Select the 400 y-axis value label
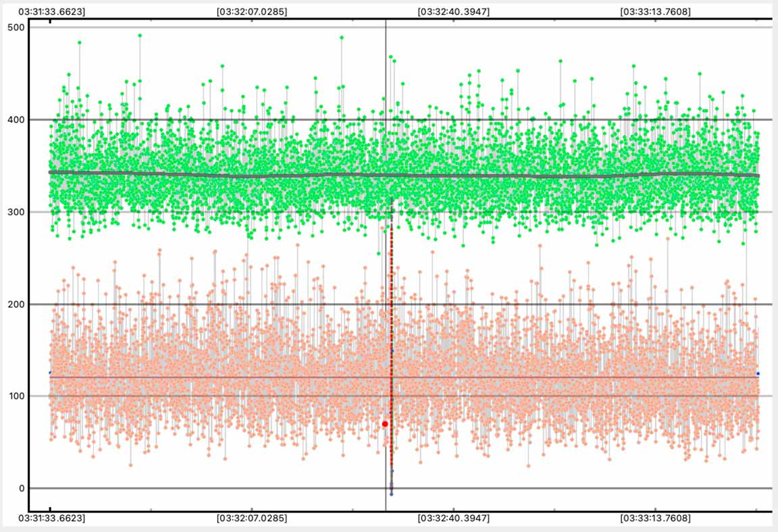778x532 pixels. (x=16, y=120)
